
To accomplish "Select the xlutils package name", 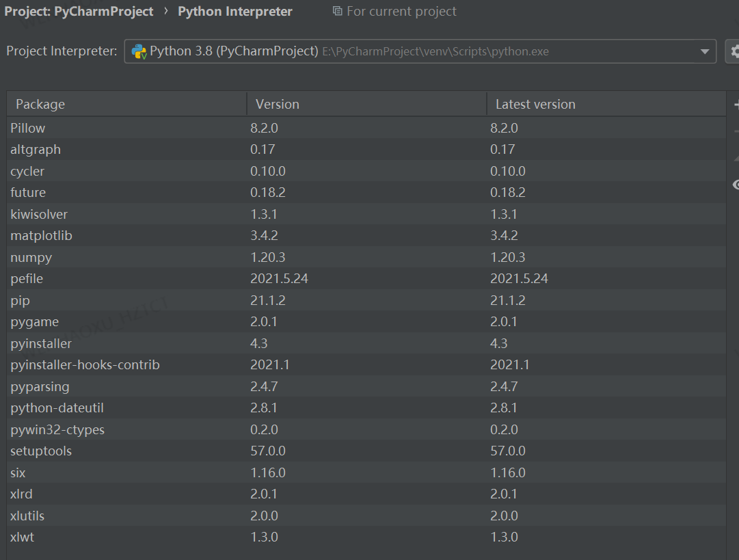I will click(27, 516).
